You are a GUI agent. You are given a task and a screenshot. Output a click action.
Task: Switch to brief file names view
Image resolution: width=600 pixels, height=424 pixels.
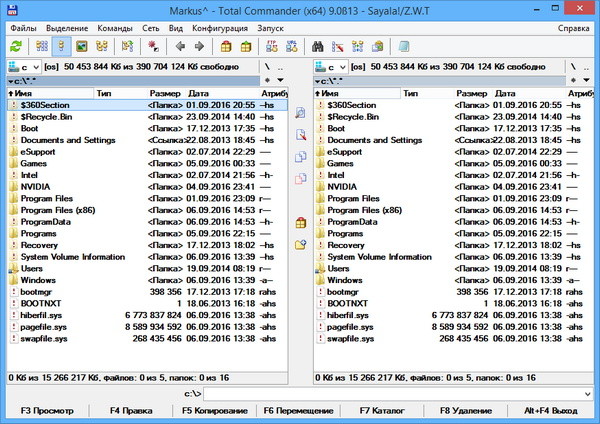point(42,47)
